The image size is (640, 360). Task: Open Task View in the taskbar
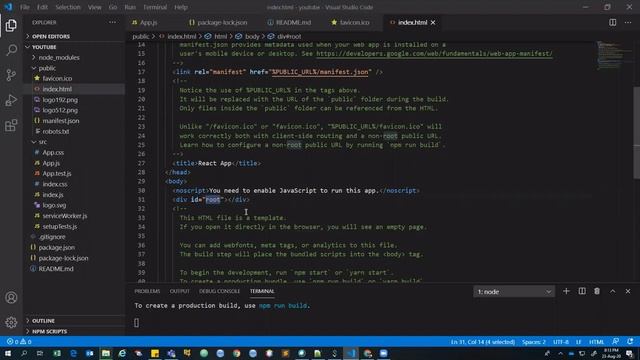click(40, 353)
